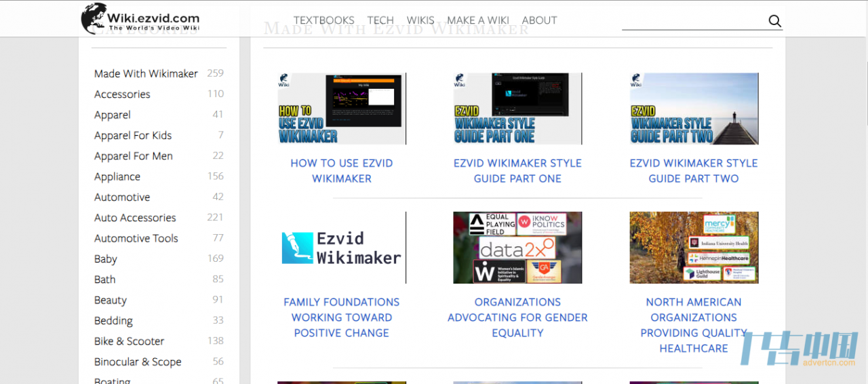Choose the Apparel For Kids category

133,136
